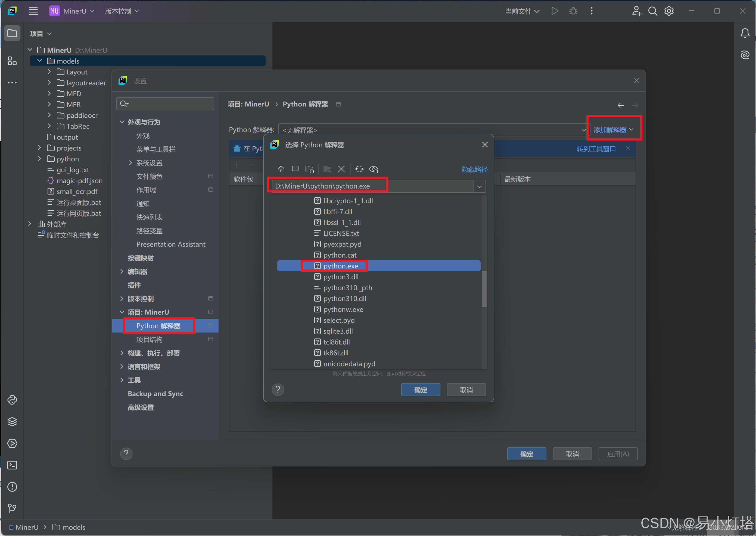Click the delete X icon in chooser toolbar
Screen dimensions: 756x536
coord(341,169)
